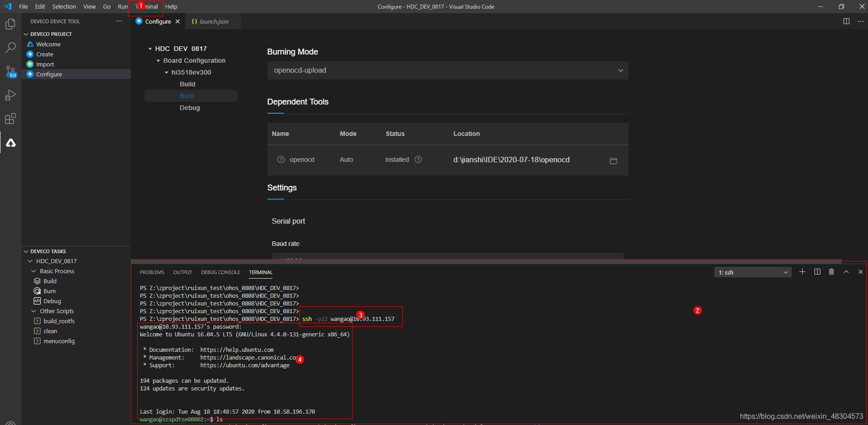
Task: Open the File menu
Action: [24, 6]
